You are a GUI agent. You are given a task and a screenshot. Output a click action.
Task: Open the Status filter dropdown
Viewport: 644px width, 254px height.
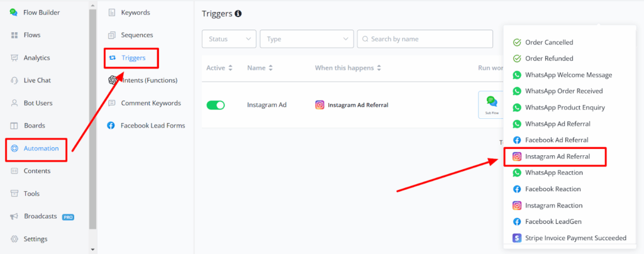tap(229, 39)
